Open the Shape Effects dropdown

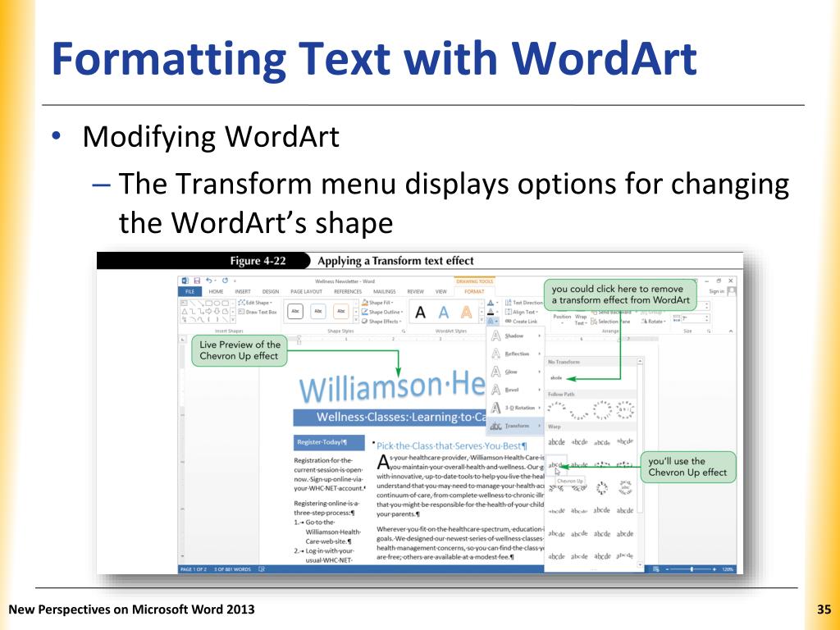click(381, 322)
